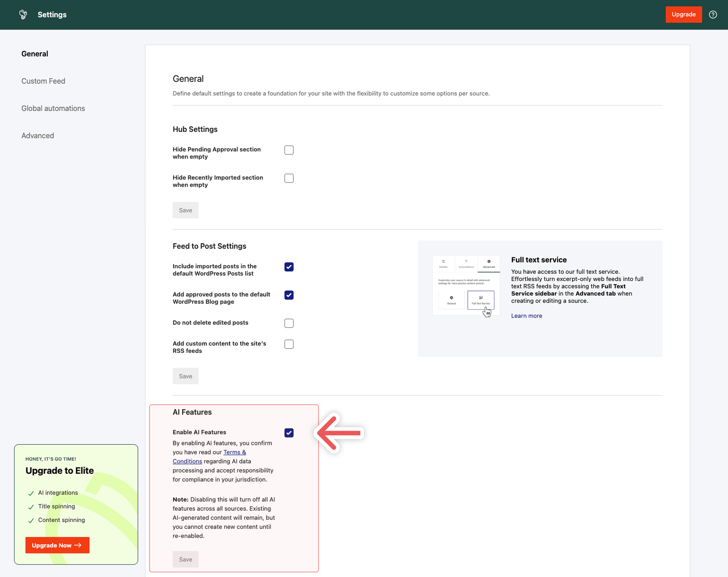
Task: Switch to the Custom Feed tab
Action: (43, 81)
